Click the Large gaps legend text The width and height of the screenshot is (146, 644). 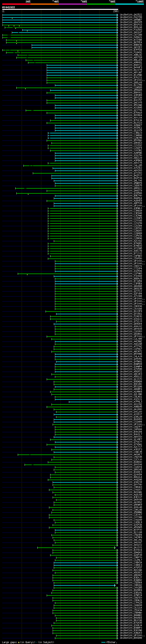pyautogui.click(x=10, y=642)
